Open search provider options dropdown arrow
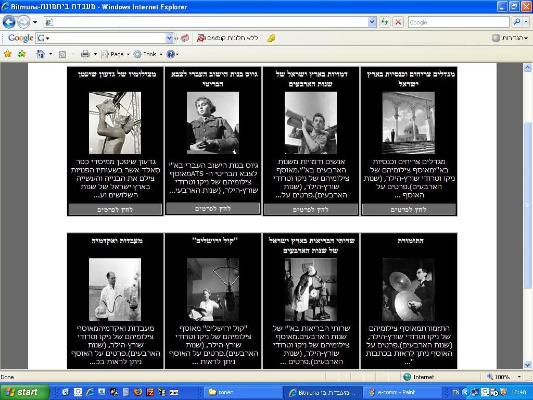Screen dimensions: 533x400 tap(526, 22)
